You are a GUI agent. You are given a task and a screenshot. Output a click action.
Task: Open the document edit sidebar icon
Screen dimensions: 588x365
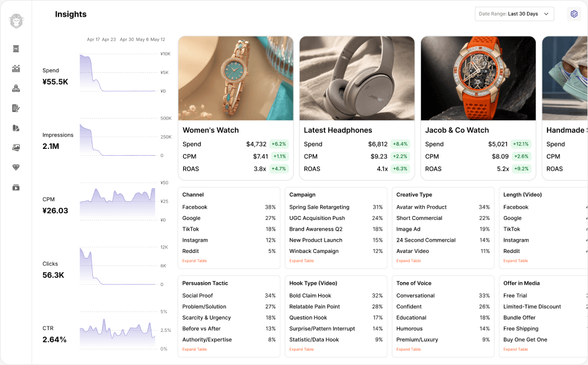point(16,108)
